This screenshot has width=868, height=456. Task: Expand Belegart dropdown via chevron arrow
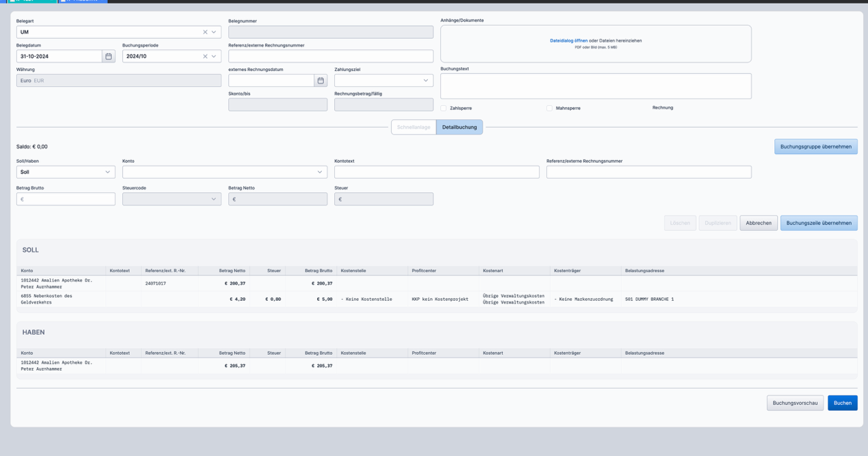[214, 32]
